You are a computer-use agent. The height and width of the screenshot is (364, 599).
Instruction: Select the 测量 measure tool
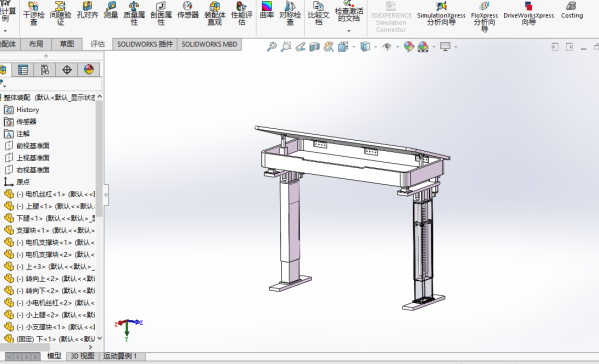tap(111, 10)
